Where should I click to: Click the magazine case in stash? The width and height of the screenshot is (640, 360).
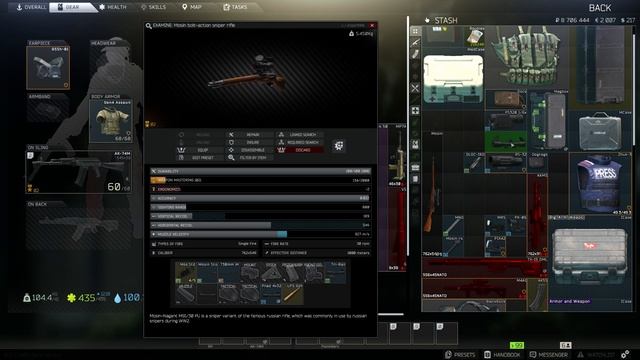(x=548, y=121)
